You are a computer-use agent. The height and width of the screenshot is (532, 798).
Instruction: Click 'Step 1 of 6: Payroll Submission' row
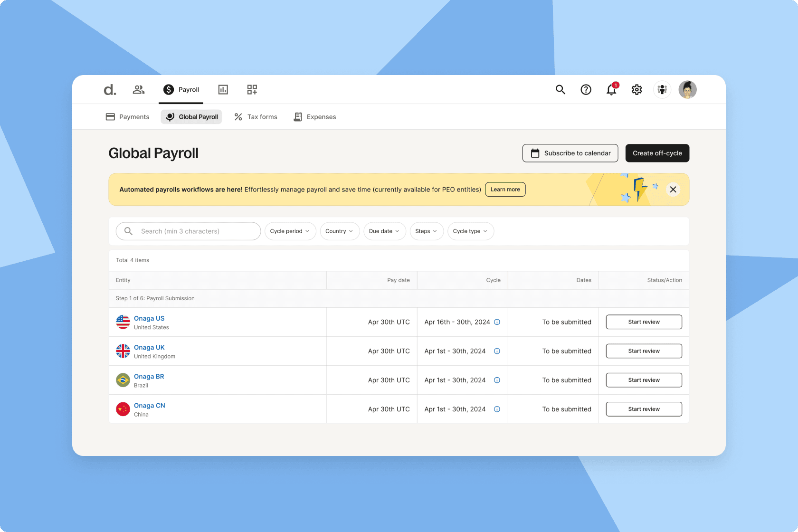click(x=399, y=298)
